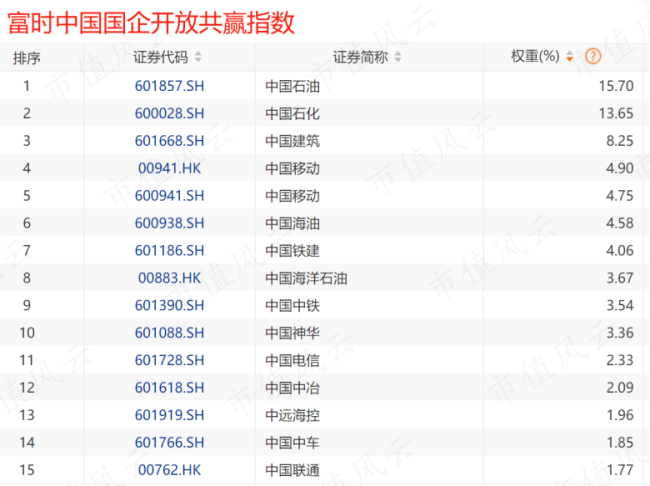Select the name 中远海控

click(x=293, y=415)
